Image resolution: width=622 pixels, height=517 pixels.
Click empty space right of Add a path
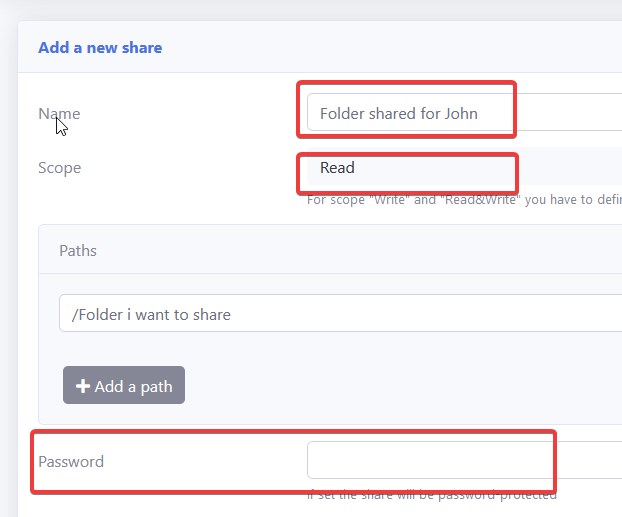(x=400, y=386)
